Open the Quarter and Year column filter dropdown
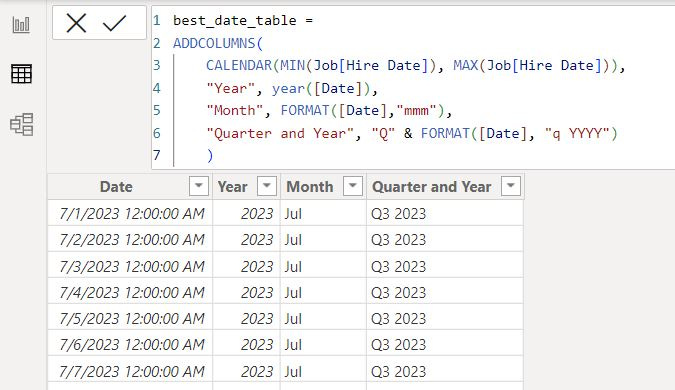The width and height of the screenshot is (675, 390). 511,186
